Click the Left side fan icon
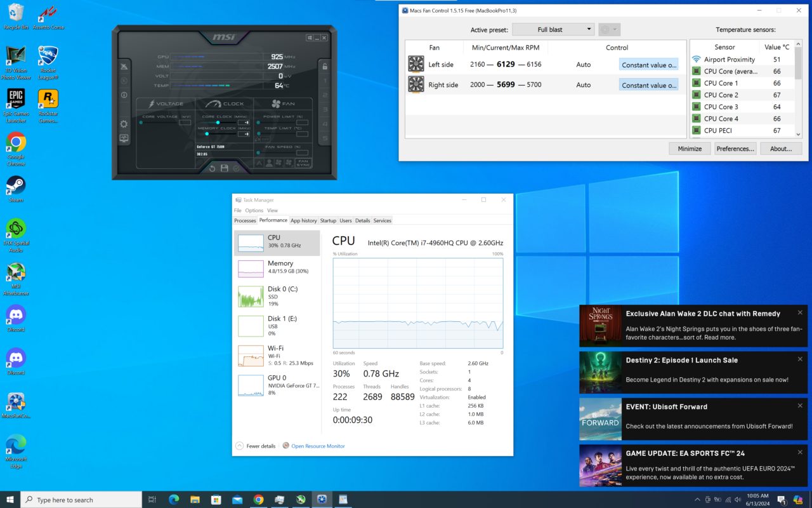 (x=417, y=64)
